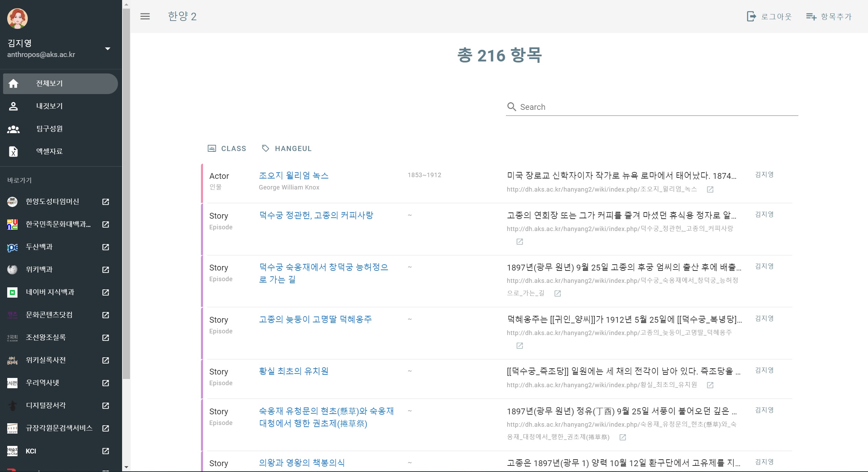
Task: Click the user avatar picture
Action: coord(17,19)
